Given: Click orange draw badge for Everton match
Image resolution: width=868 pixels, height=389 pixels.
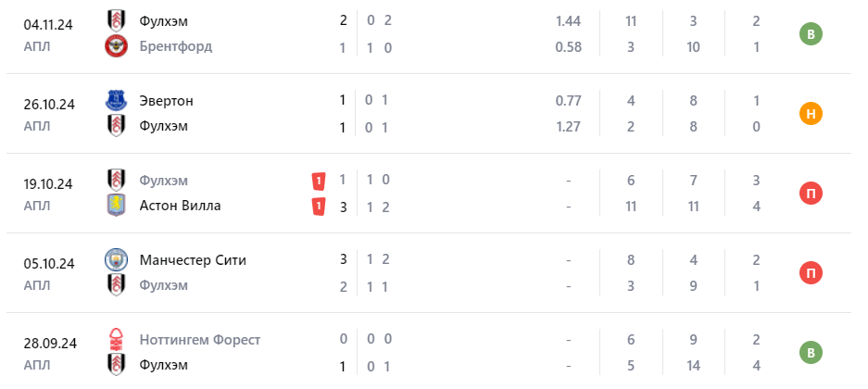Looking at the screenshot, I should click(811, 114).
